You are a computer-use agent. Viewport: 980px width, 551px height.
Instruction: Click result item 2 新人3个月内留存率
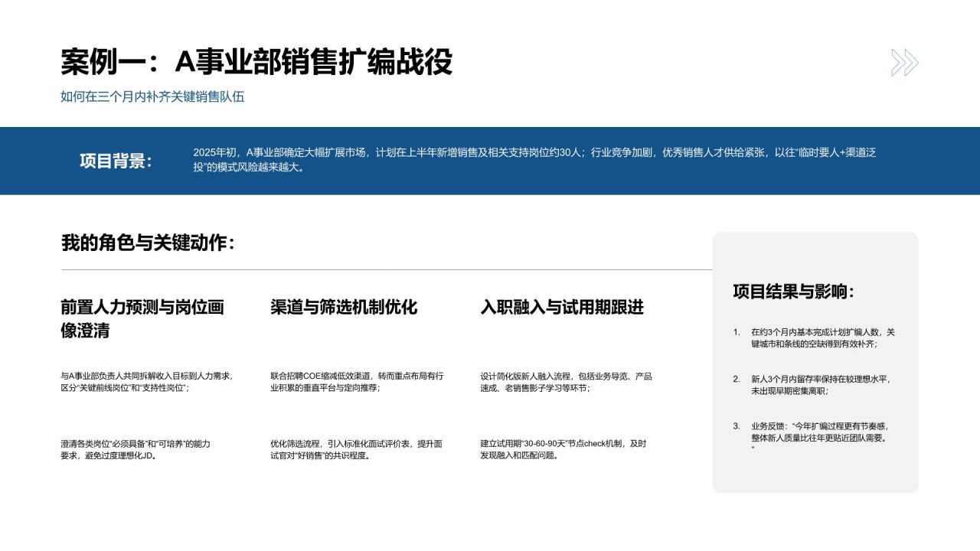pos(812,384)
